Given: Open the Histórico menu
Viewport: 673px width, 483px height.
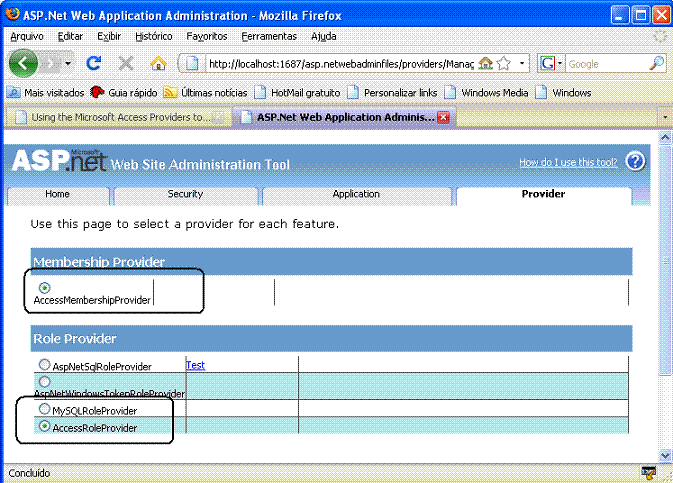Looking at the screenshot, I should [x=154, y=36].
